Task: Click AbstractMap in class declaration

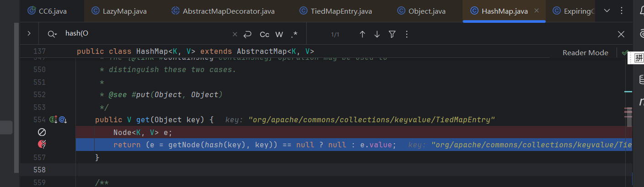Action: pyautogui.click(x=262, y=52)
